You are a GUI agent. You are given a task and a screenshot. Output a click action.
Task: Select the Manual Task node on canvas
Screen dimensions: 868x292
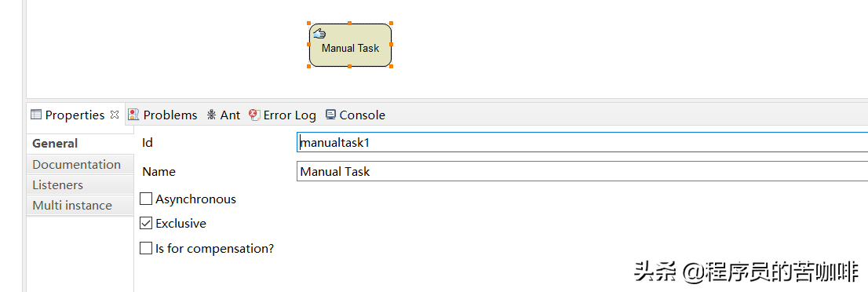point(350,45)
